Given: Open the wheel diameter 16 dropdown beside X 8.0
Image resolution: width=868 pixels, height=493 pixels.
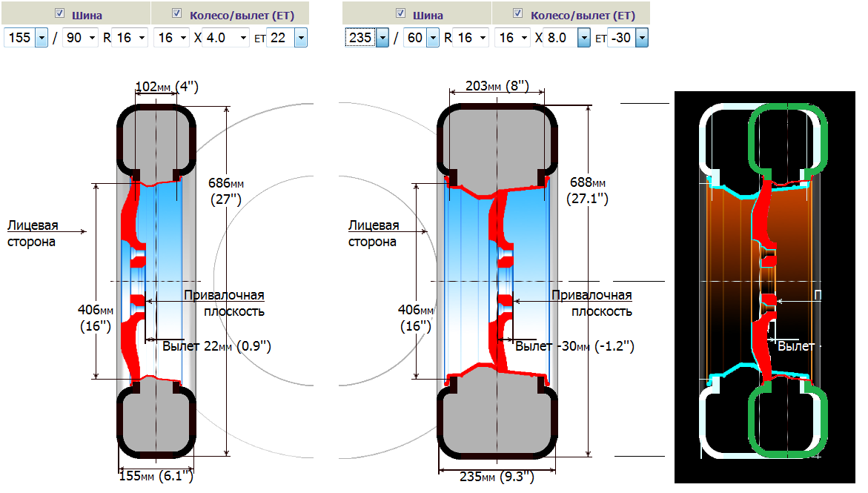Looking at the screenshot, I should (513, 38).
